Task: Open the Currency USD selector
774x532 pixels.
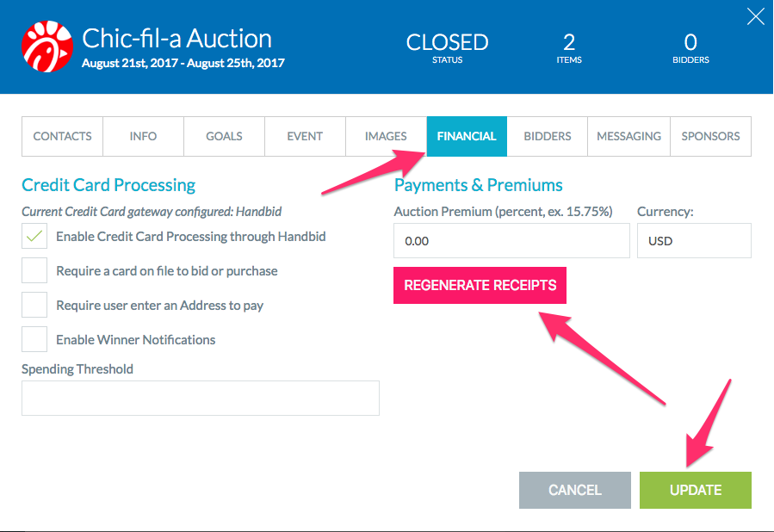Action: 694,241
